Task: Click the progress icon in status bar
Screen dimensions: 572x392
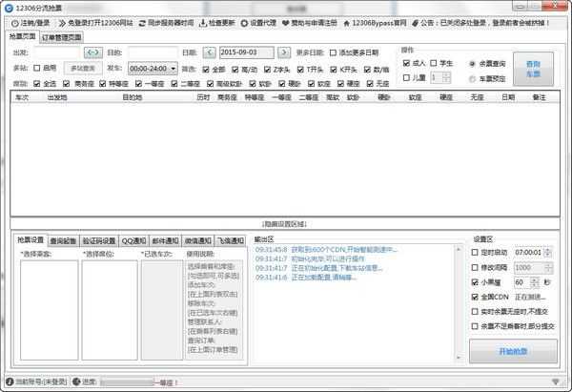Action: [76, 382]
